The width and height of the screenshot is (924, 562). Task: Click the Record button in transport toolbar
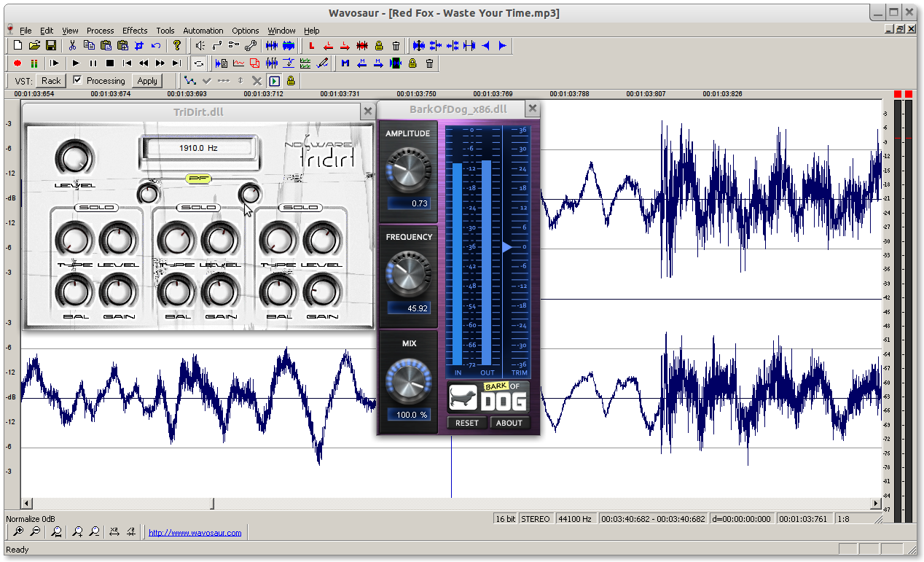point(17,63)
